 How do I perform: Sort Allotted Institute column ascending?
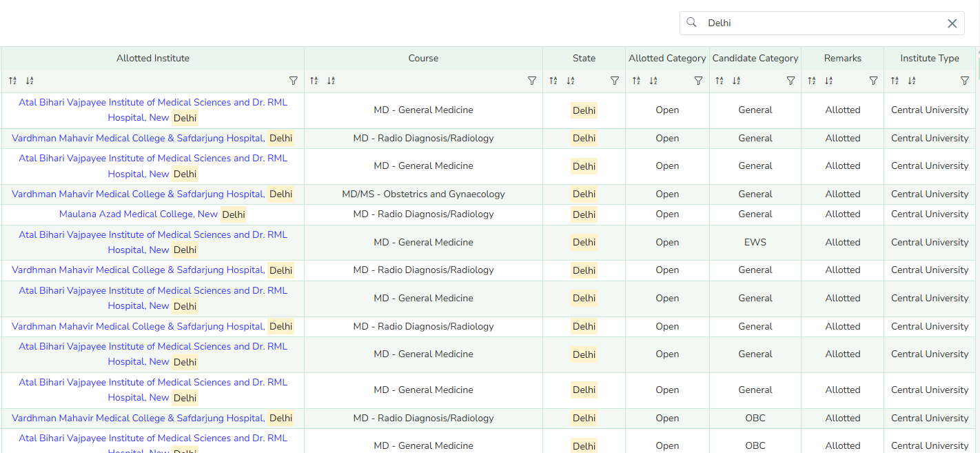pyautogui.click(x=12, y=81)
